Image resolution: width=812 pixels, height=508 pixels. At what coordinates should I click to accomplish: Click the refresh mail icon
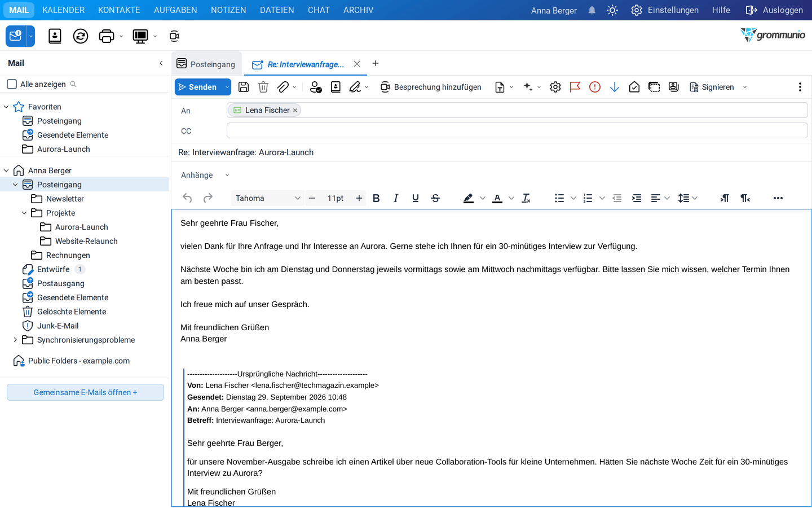coord(81,36)
